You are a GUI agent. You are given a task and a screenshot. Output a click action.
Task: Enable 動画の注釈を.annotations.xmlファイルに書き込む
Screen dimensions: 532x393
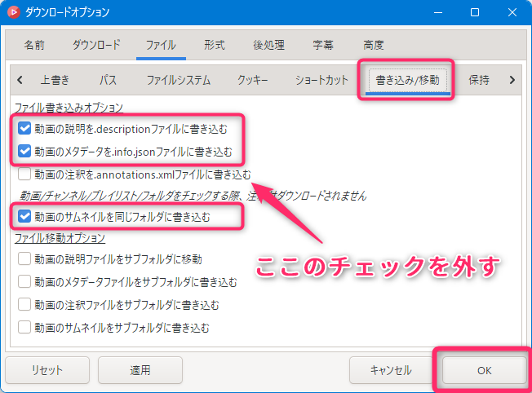click(x=24, y=174)
